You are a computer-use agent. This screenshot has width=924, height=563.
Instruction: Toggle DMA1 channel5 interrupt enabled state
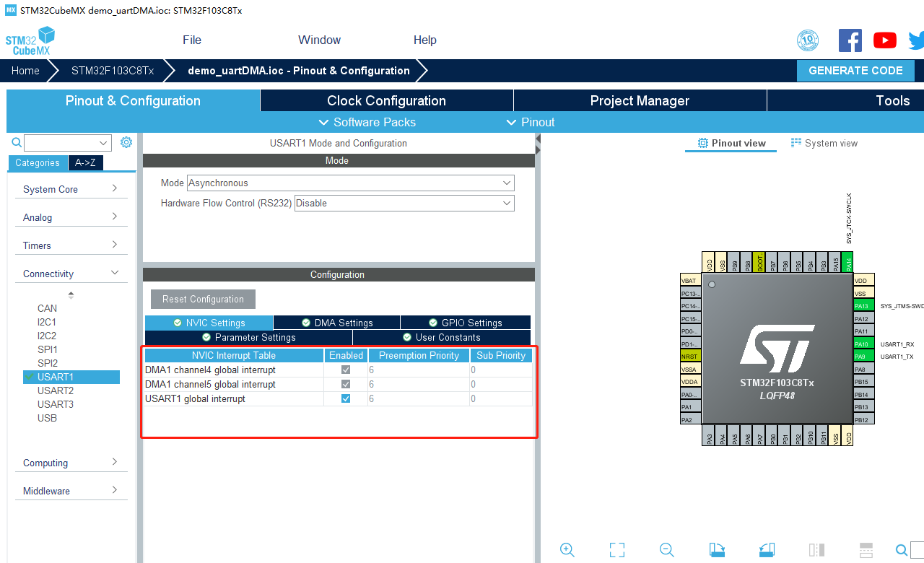point(346,384)
